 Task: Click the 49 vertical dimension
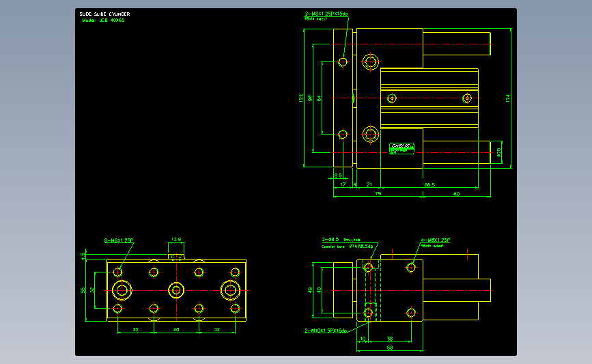309,290
